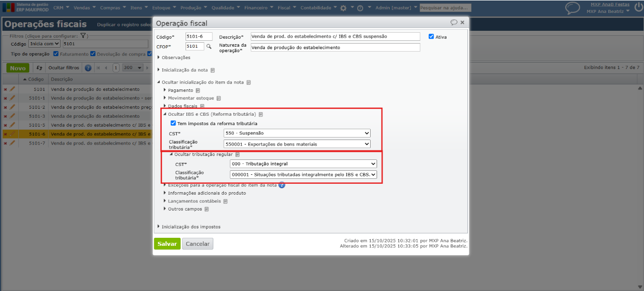The height and width of the screenshot is (291, 644).
Task: Open the MXP AnaB Festas link
Action: coord(610,4)
